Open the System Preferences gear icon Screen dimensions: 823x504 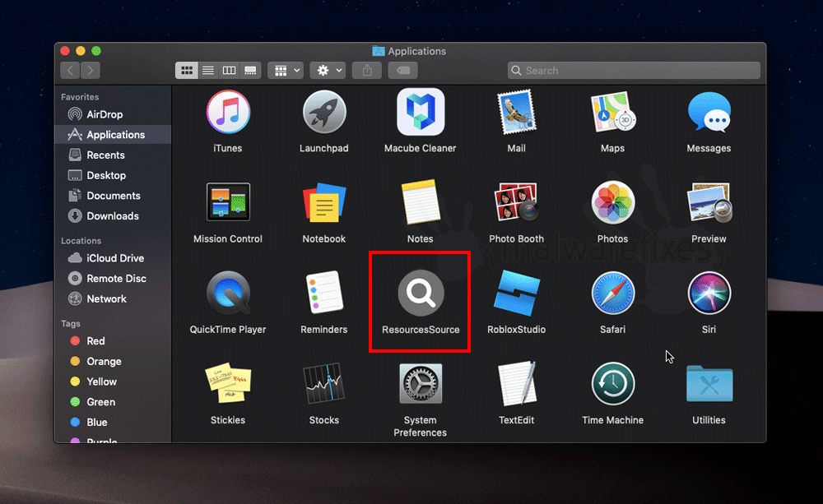(421, 384)
